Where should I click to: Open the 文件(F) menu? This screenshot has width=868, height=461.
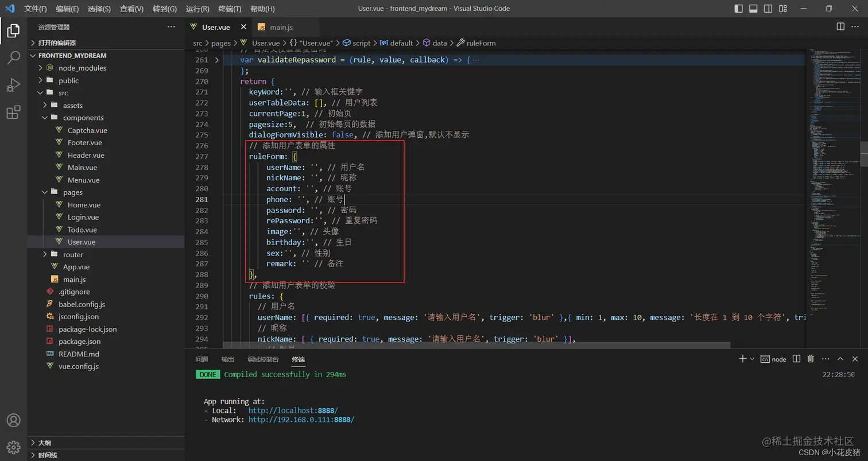36,9
